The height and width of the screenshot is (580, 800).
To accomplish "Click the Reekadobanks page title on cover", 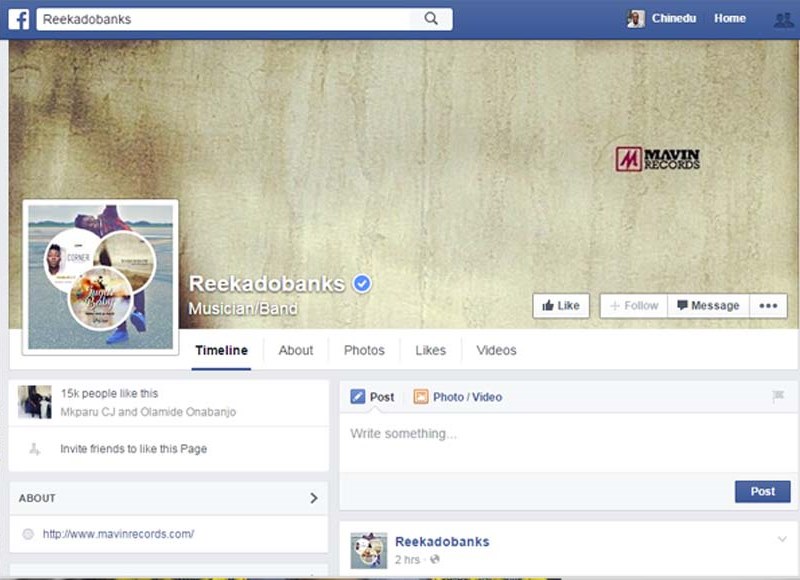I will (x=267, y=284).
